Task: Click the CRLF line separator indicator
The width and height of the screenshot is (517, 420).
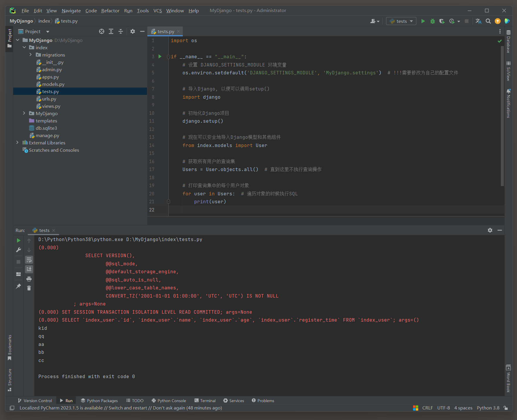Action: 427,408
